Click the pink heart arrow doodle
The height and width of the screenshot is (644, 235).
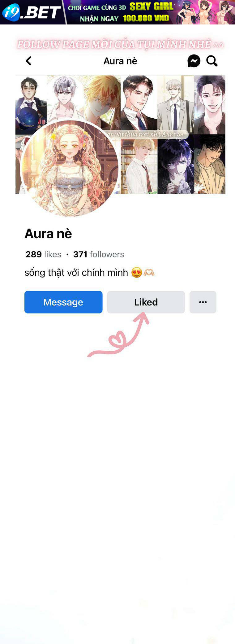tap(118, 335)
